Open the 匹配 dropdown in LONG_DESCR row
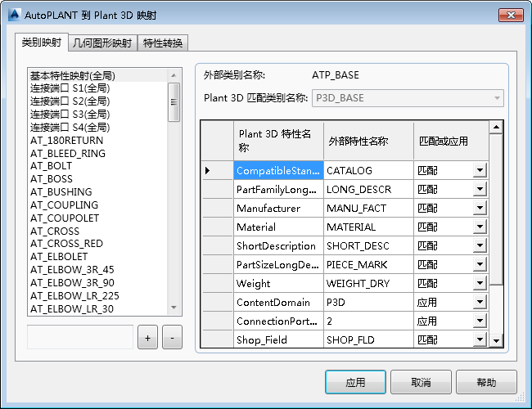Image resolution: width=532 pixels, height=409 pixels. pyautogui.click(x=480, y=189)
